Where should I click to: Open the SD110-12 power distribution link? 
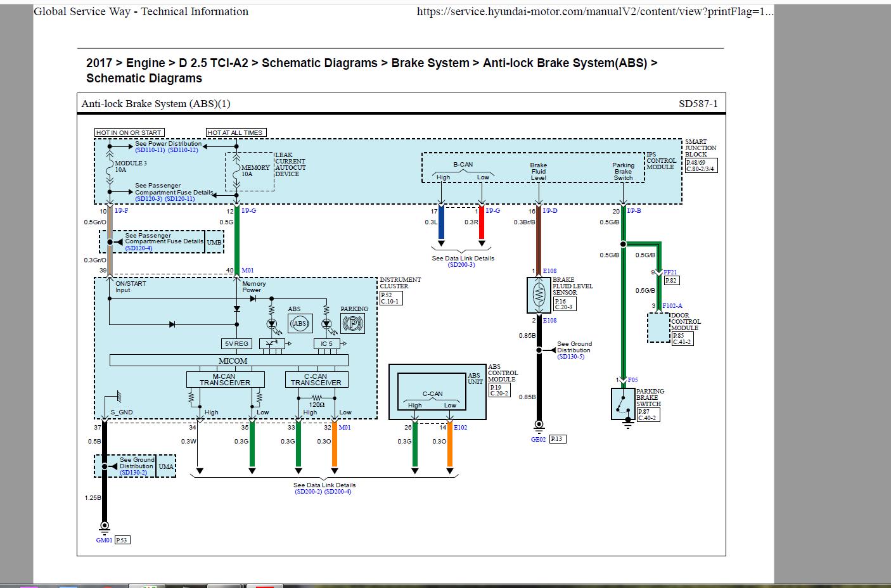(x=183, y=150)
